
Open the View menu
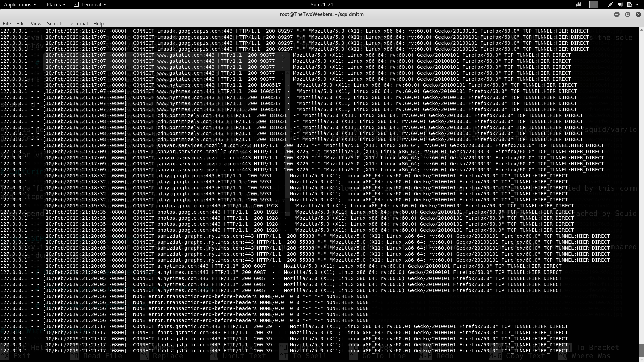(x=36, y=24)
